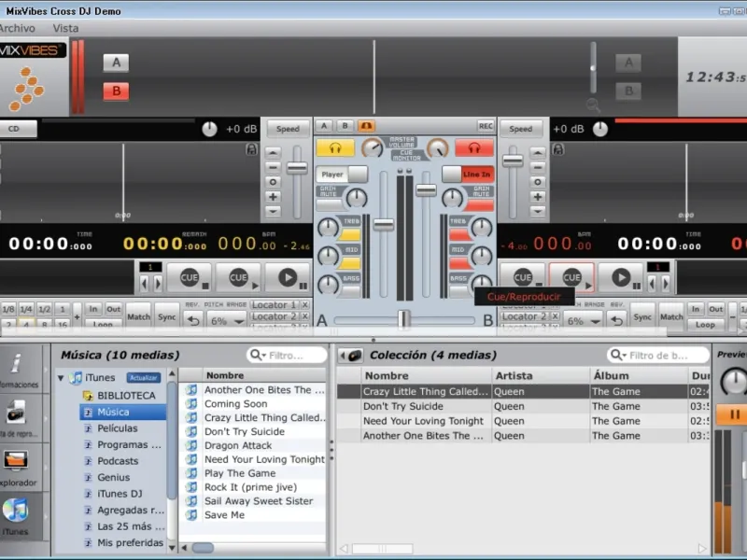
Task: Select the red B deck overview button
Action: [x=116, y=91]
